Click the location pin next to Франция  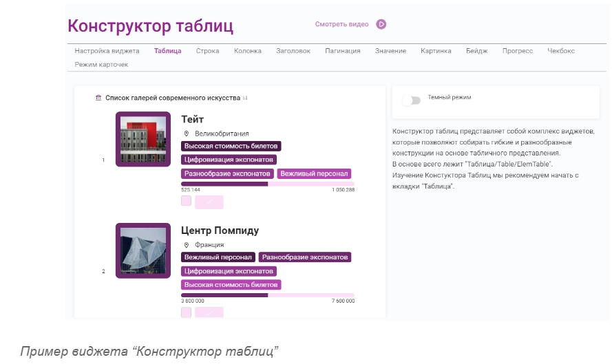tap(186, 244)
